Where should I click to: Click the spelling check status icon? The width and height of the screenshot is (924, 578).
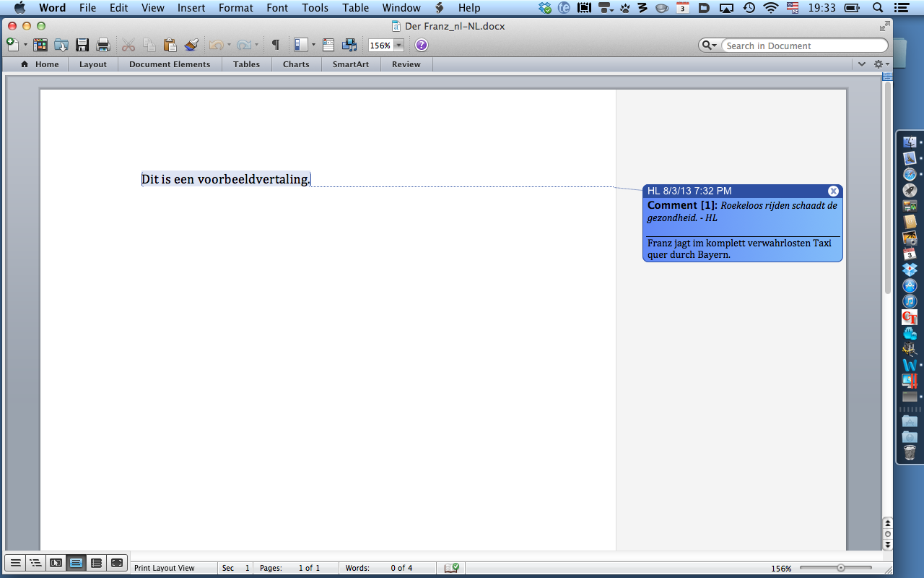coord(452,568)
